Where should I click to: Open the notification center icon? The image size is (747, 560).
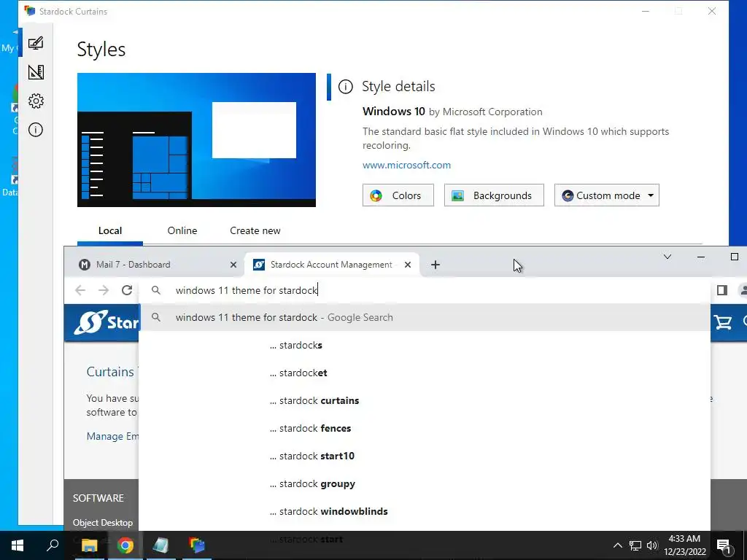click(724, 545)
